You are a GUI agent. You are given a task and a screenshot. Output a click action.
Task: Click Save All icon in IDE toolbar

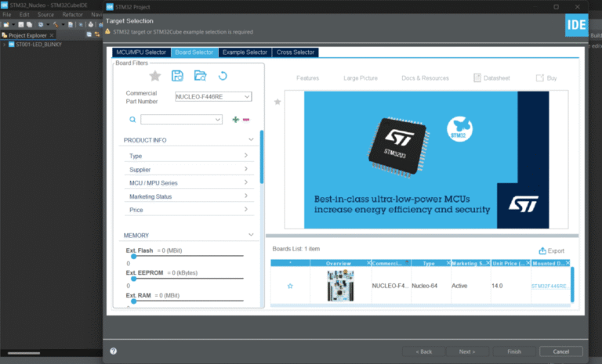click(x=29, y=24)
